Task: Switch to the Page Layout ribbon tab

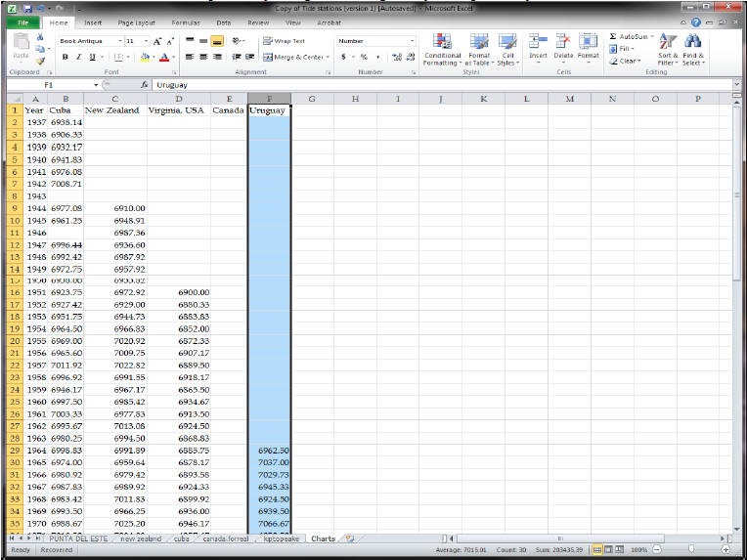Action: pos(136,22)
